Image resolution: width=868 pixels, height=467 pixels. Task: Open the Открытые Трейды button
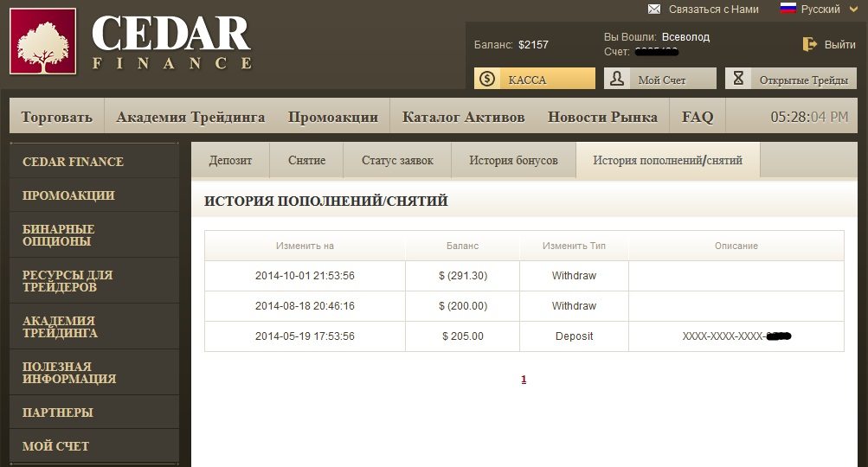(791, 79)
